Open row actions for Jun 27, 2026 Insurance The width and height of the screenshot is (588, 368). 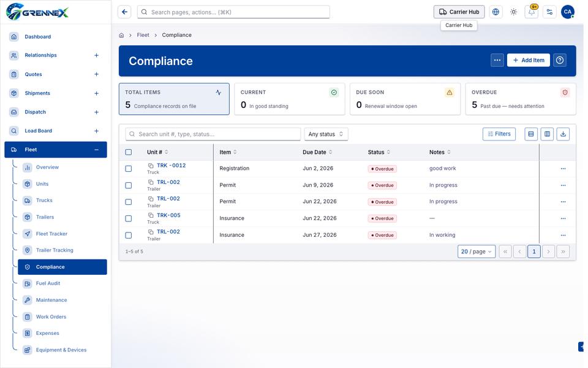click(563, 236)
